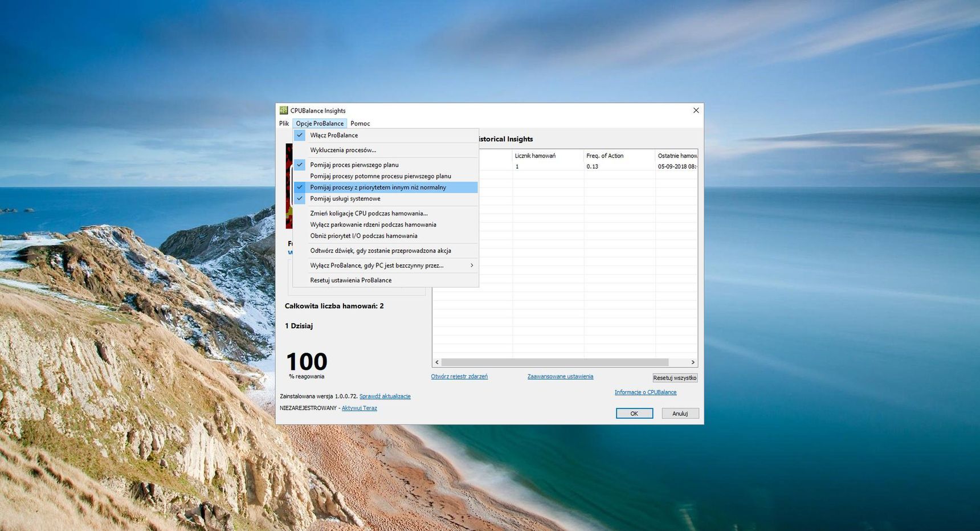Collapse the Opcje ProBalance menu
The image size is (980, 531).
pos(320,123)
